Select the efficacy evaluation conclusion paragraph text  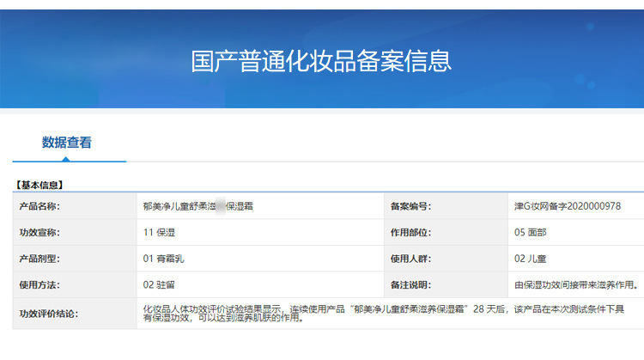tap(384, 313)
